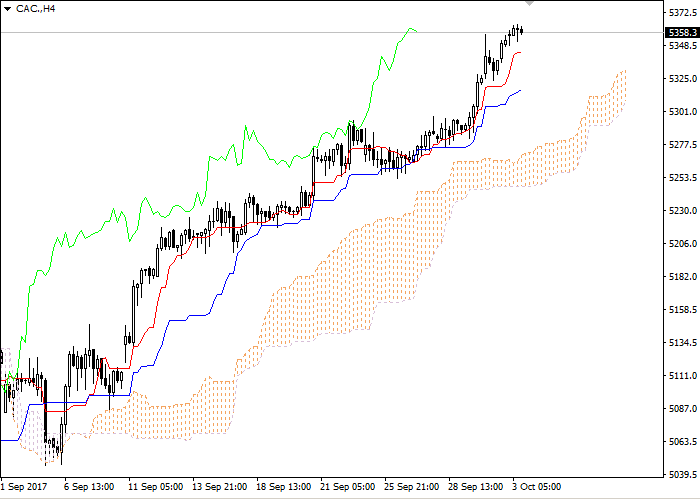Click the chart shift triangle marker at top
Viewport: 700px width, 500px height.
coord(529,3)
